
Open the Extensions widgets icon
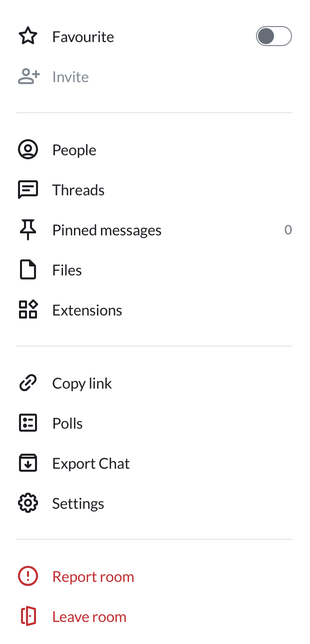28,309
